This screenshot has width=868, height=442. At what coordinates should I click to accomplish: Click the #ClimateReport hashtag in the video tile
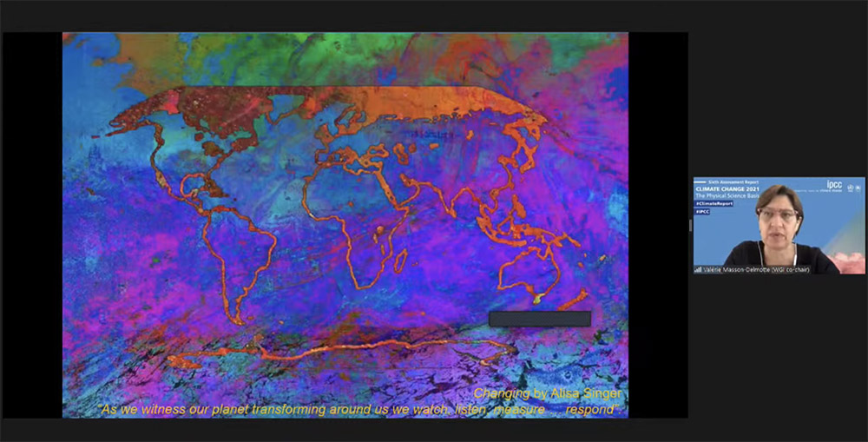click(x=714, y=203)
